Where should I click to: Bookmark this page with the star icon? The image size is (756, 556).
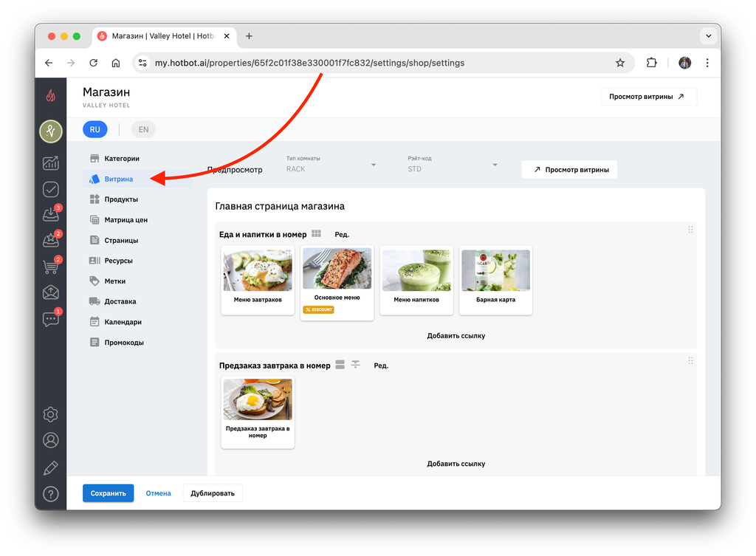(x=620, y=63)
